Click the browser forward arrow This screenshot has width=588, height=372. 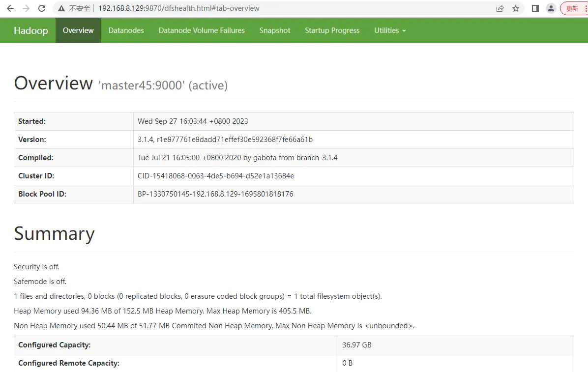26,8
